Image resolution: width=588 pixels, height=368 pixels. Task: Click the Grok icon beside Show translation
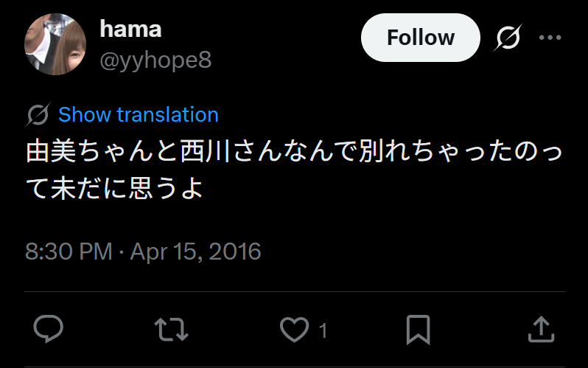[38, 115]
